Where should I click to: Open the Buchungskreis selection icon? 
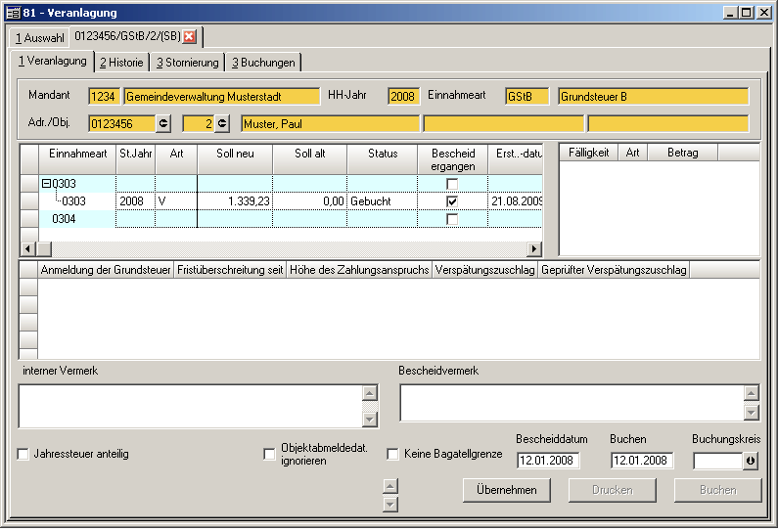(751, 461)
